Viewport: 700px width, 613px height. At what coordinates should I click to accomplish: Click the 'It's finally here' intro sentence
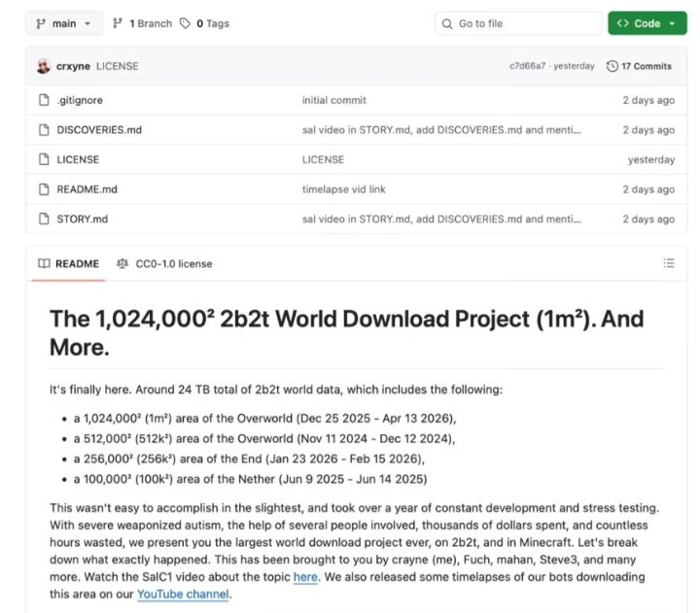pos(276,390)
